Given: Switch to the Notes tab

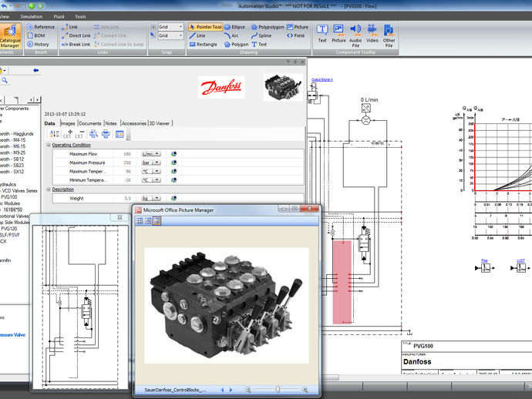Looking at the screenshot, I should pos(111,123).
